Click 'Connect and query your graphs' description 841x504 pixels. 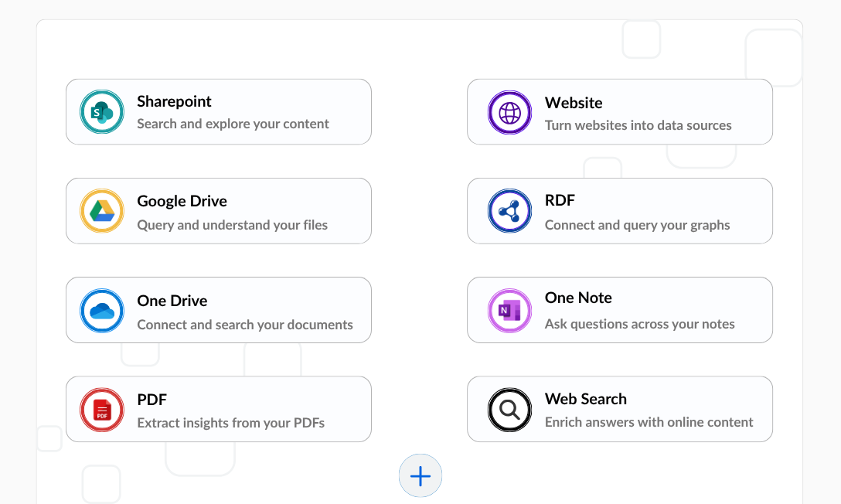637,225
